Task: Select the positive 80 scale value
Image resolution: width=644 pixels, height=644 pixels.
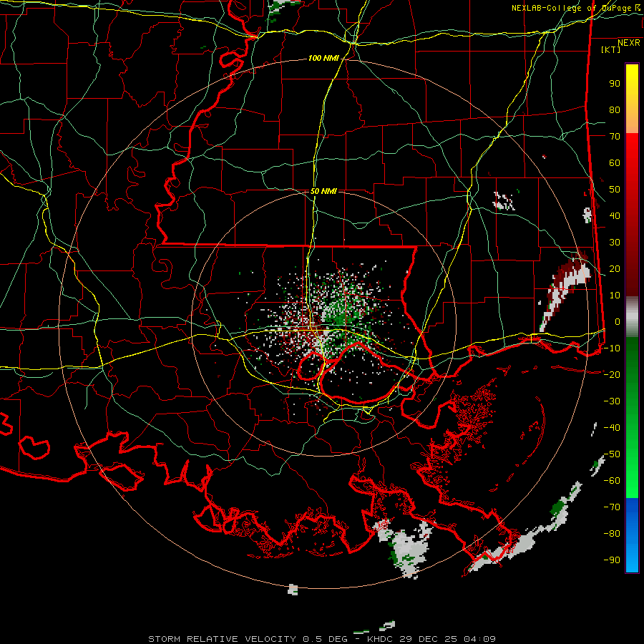Action: (615, 110)
